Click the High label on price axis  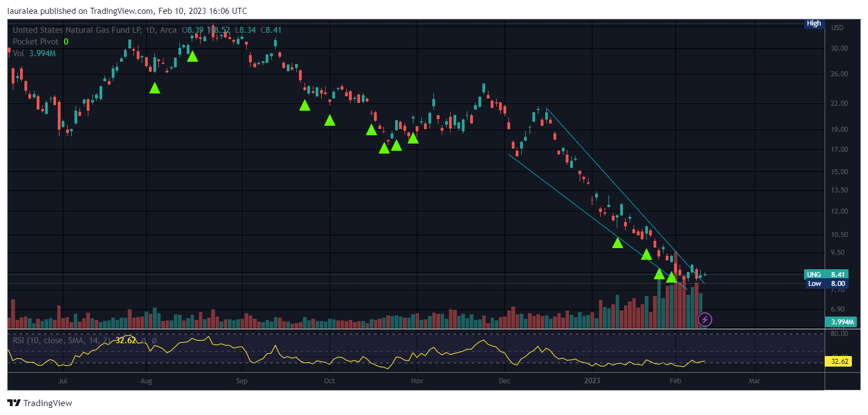click(x=814, y=23)
